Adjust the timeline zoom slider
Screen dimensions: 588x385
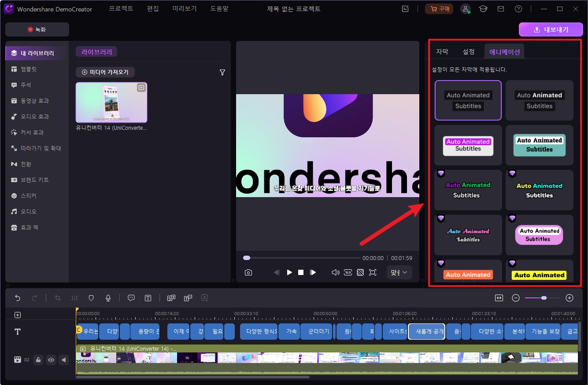click(543, 298)
